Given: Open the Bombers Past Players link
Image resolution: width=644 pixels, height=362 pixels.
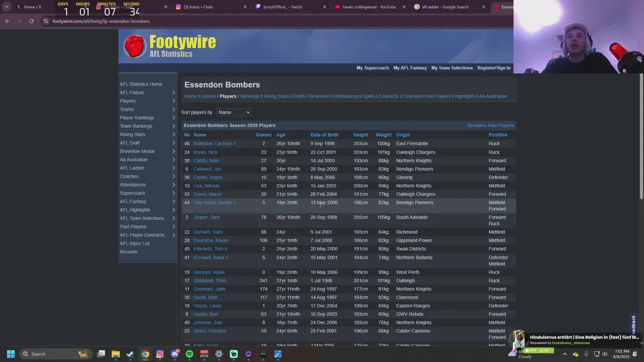Looking at the screenshot, I should [491, 125].
